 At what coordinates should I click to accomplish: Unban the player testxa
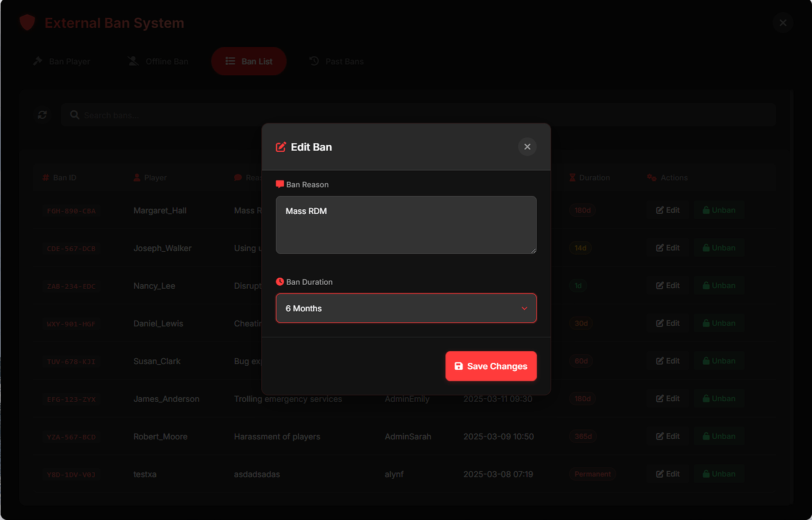coord(718,474)
